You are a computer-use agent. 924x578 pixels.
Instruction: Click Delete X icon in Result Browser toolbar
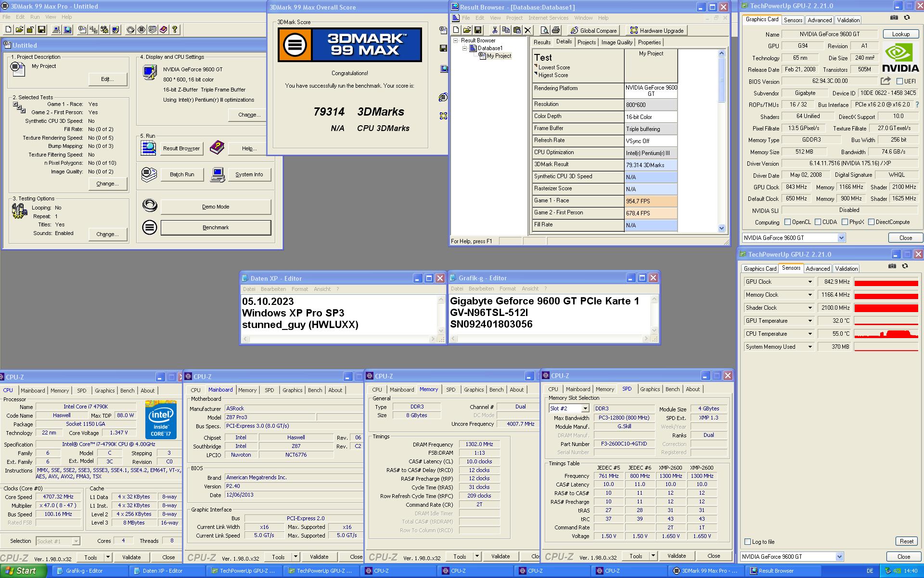[x=527, y=30]
